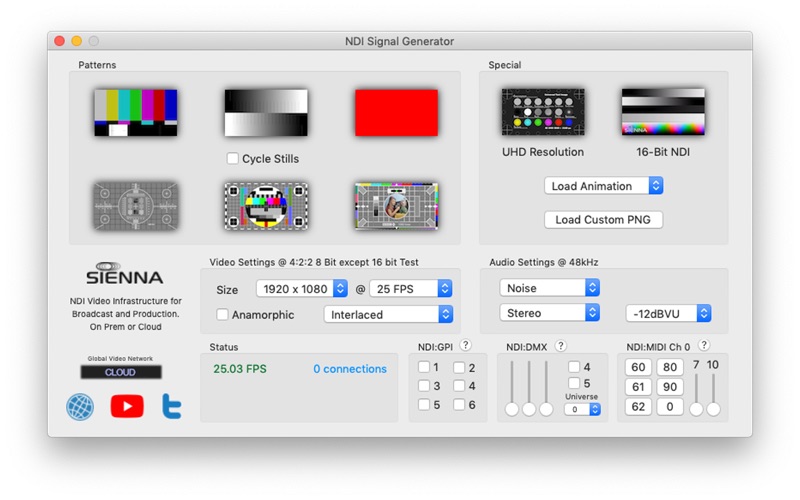Image resolution: width=800 pixels, height=500 pixels.
Task: Open the Load Animation dropdown
Action: click(604, 186)
